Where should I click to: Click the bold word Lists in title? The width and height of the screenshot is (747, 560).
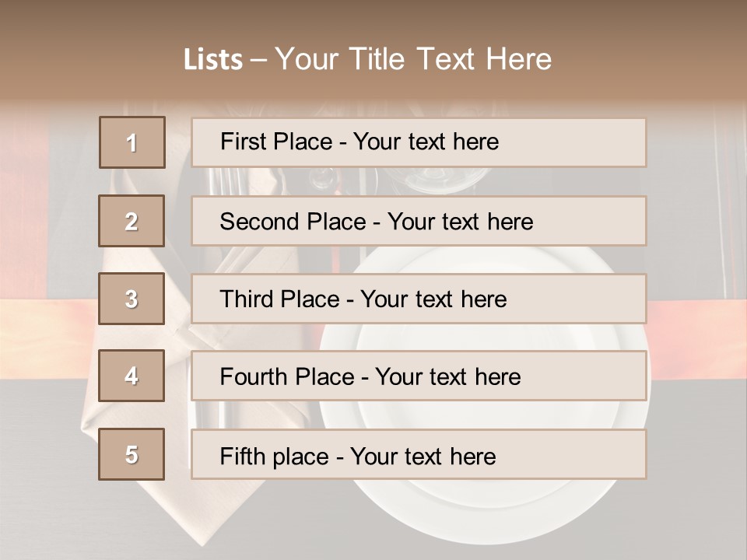pos(213,60)
